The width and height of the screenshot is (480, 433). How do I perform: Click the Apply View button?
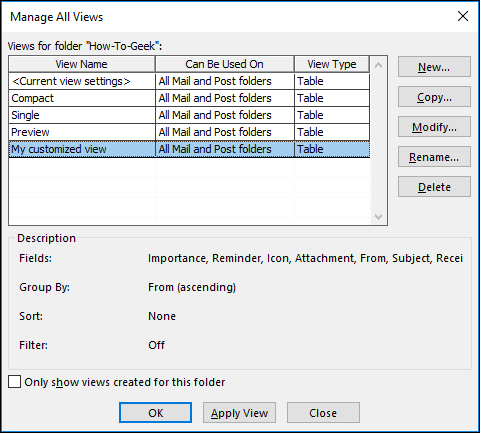pyautogui.click(x=239, y=413)
